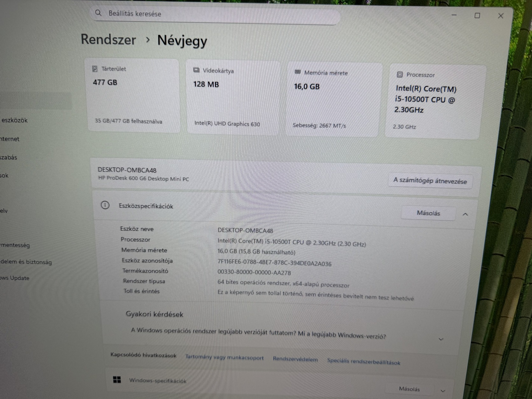Collapse the Eszközspecifikációk section chevron

[465, 214]
